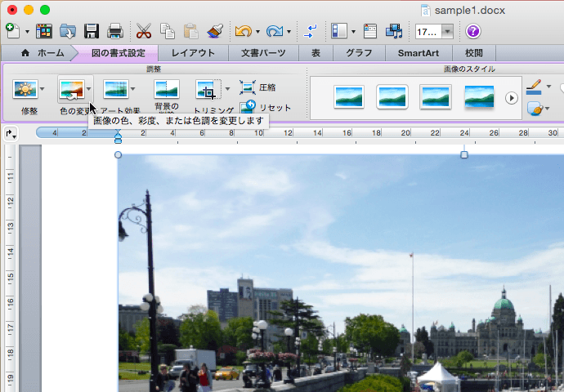Click the トリミング (Crop) tool icon
564x392 pixels.
208,89
